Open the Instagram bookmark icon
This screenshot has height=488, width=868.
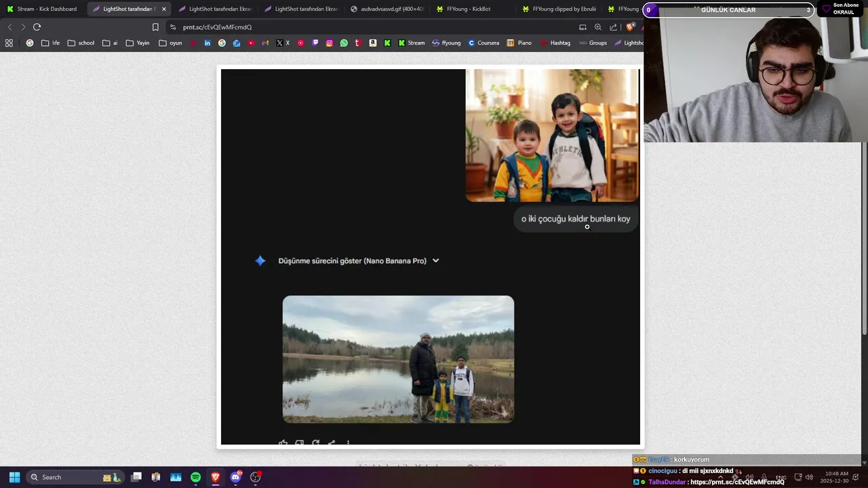pyautogui.click(x=330, y=43)
